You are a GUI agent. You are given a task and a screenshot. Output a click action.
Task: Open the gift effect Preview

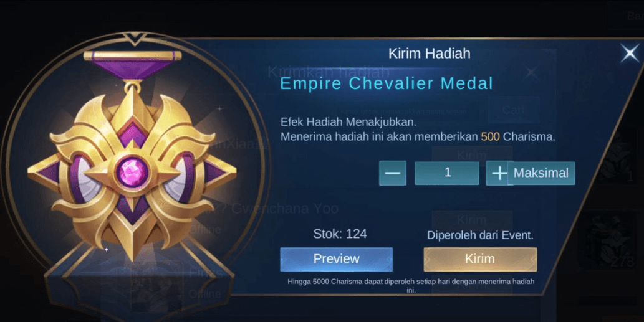[337, 259]
